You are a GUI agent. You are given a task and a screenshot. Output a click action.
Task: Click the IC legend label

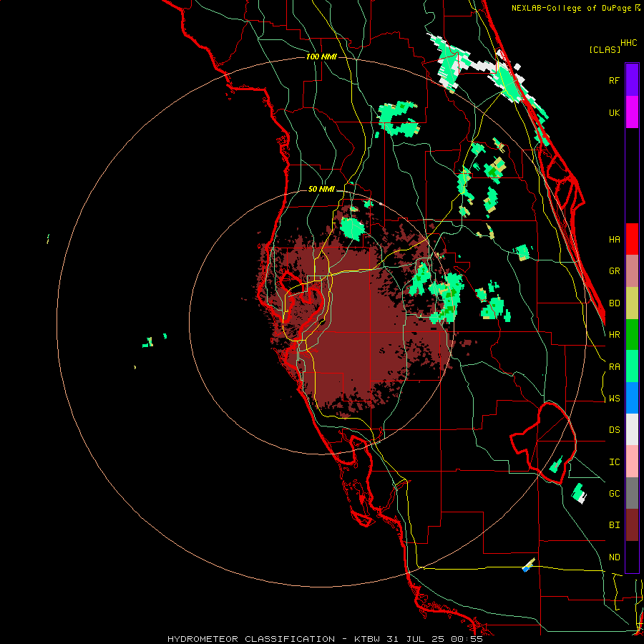(x=614, y=462)
